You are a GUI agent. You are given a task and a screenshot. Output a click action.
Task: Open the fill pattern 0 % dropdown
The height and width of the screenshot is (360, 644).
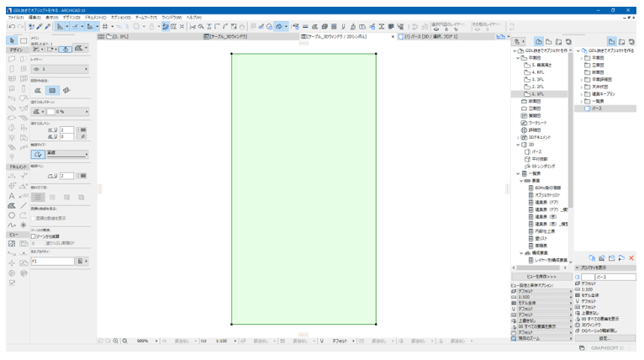(x=68, y=112)
